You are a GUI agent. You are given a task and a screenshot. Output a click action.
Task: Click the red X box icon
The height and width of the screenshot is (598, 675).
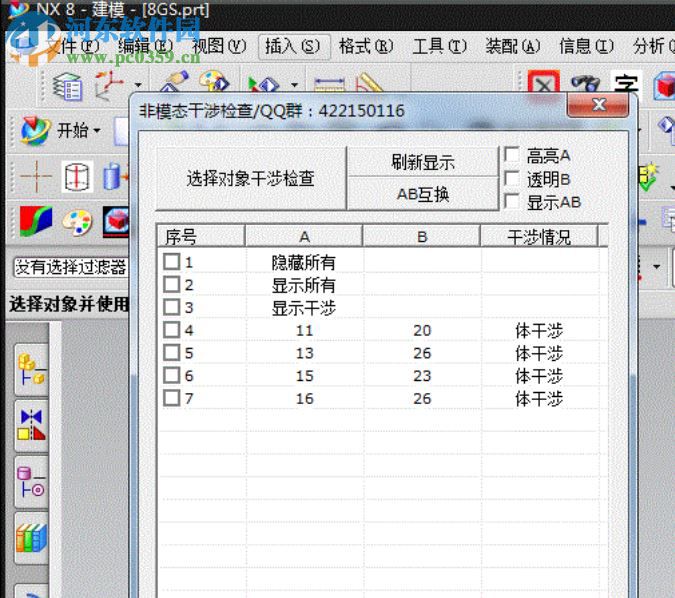[x=544, y=82]
